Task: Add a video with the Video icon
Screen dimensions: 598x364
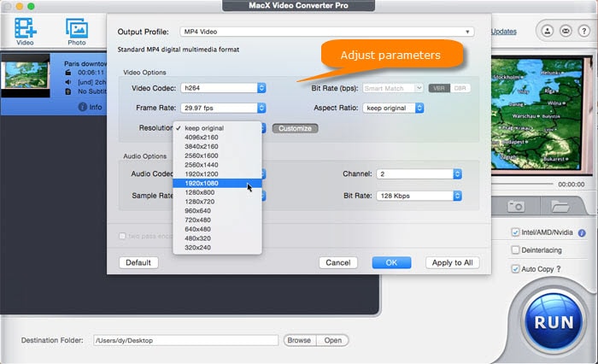Action: click(x=25, y=32)
